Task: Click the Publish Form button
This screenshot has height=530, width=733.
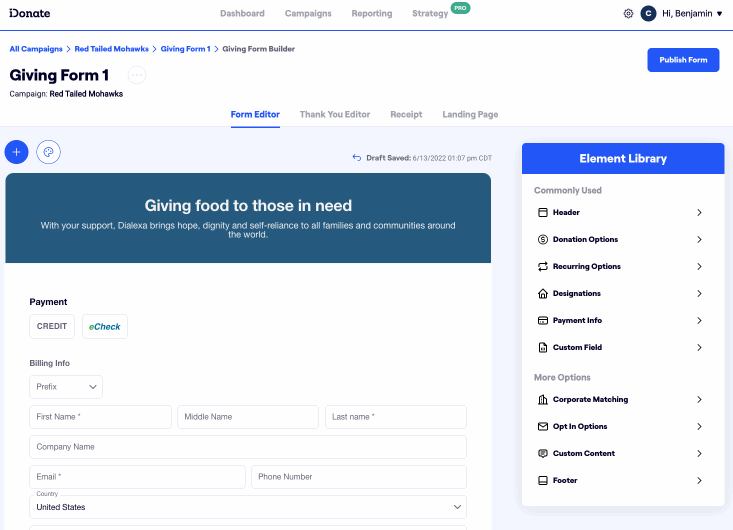Action: tap(683, 60)
